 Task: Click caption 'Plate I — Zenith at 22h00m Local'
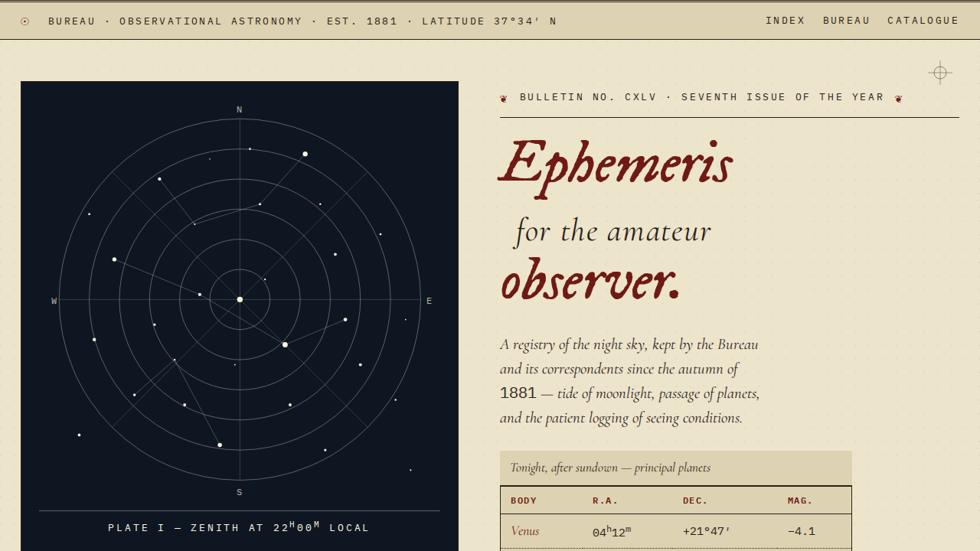(239, 527)
